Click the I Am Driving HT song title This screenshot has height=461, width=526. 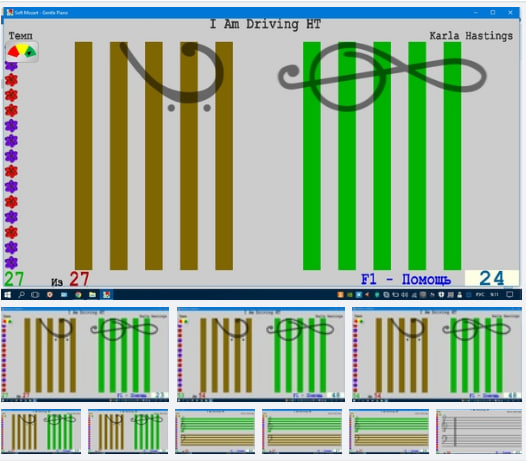(x=265, y=24)
